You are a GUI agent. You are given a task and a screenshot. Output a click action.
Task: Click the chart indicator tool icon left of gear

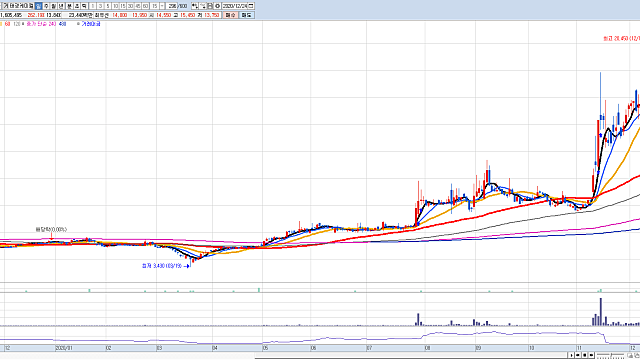coord(210,6)
